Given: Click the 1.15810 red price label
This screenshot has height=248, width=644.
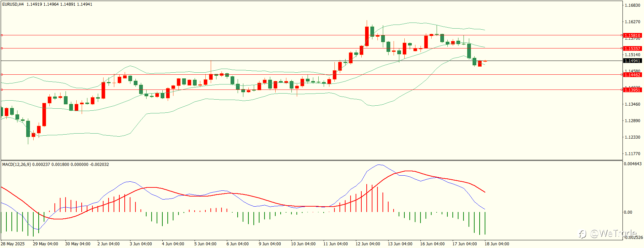Looking at the screenshot, I should tap(632, 35).
